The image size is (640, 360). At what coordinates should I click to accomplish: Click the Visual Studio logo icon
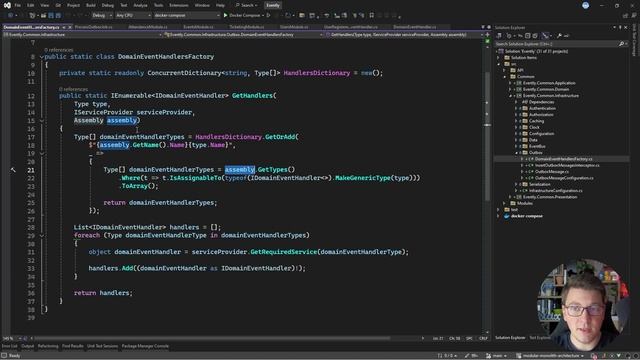click(7, 5)
